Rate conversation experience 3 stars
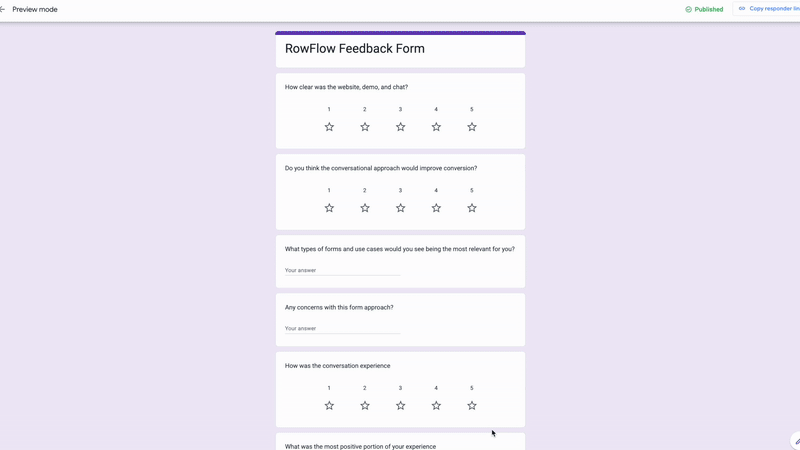This screenshot has width=800, height=450. tap(400, 406)
